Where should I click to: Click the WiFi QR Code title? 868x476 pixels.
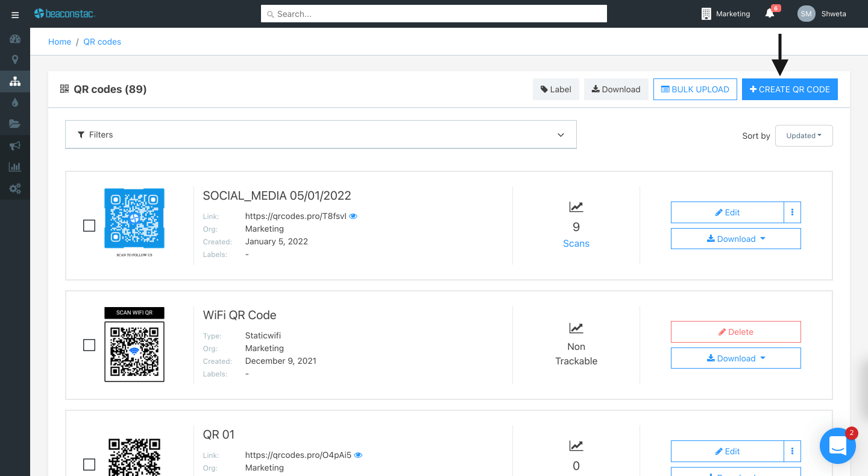pyautogui.click(x=239, y=315)
